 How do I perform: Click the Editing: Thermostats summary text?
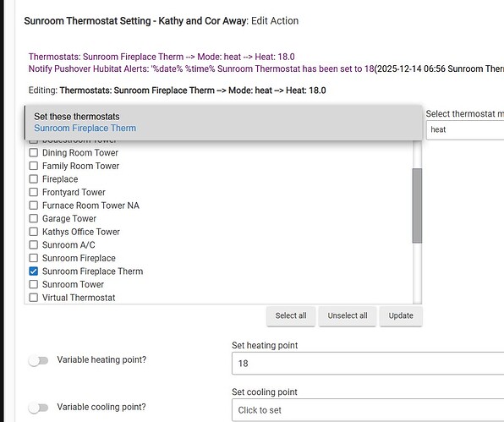[177, 90]
